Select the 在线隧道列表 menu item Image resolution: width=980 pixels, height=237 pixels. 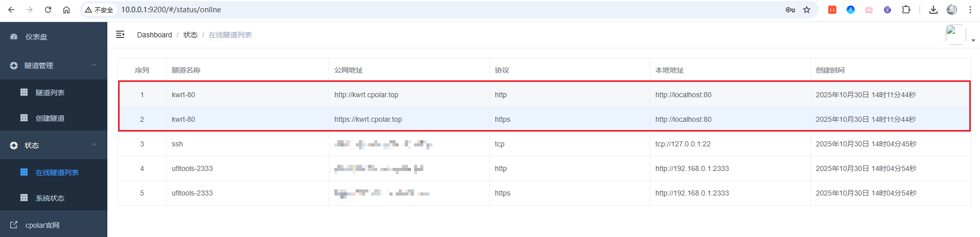57,173
